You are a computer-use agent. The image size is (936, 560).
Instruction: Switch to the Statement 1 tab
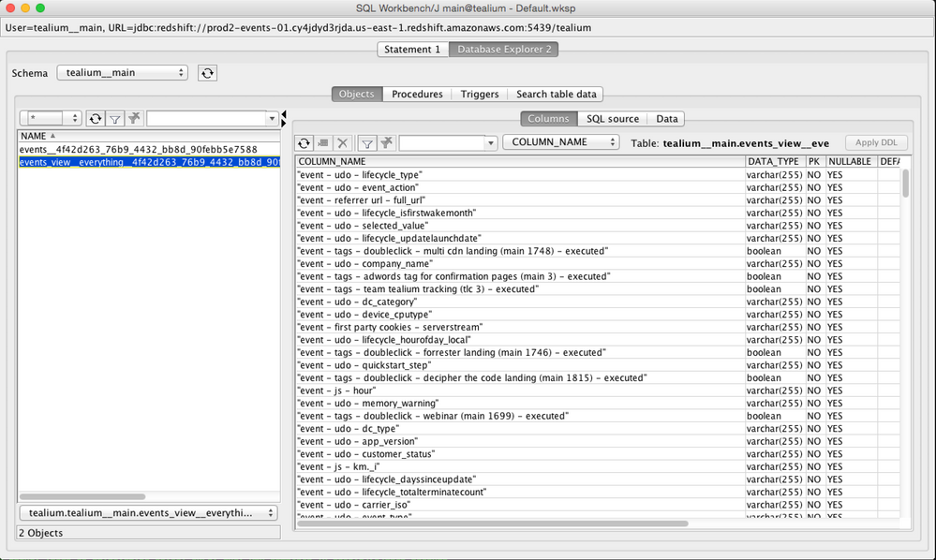[x=412, y=50]
